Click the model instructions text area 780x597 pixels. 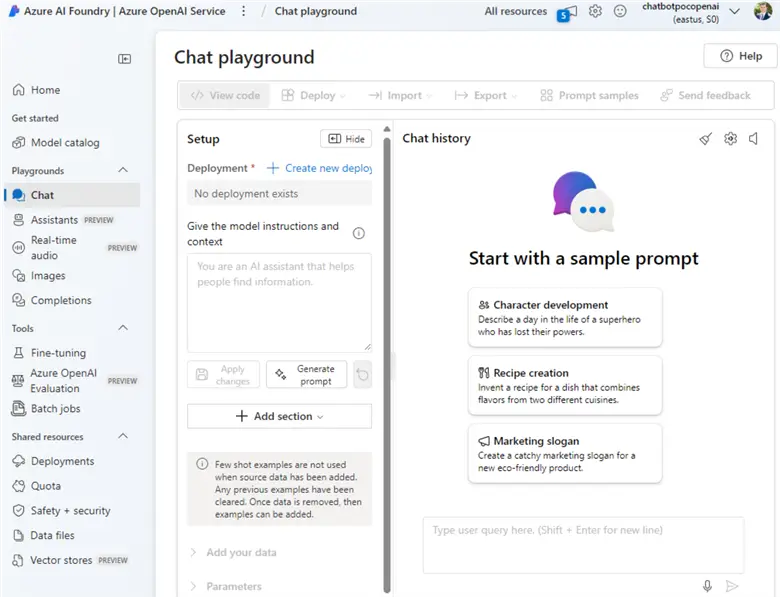coord(279,303)
